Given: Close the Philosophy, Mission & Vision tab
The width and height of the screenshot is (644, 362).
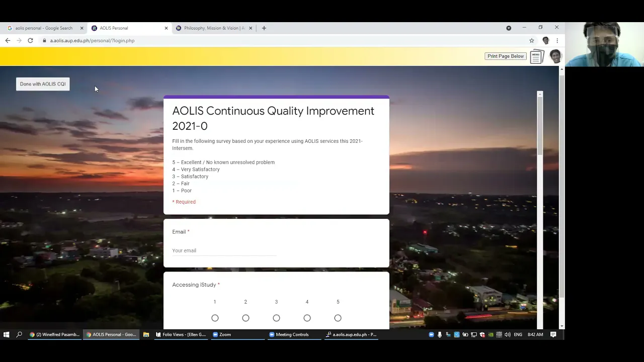Looking at the screenshot, I should [251, 28].
